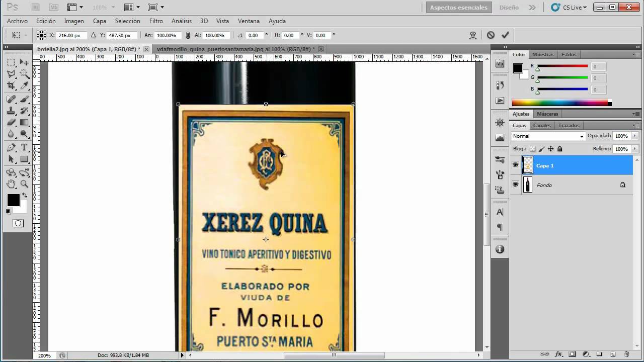Image resolution: width=644 pixels, height=362 pixels.
Task: Open layer styles fx menu
Action: point(558,354)
